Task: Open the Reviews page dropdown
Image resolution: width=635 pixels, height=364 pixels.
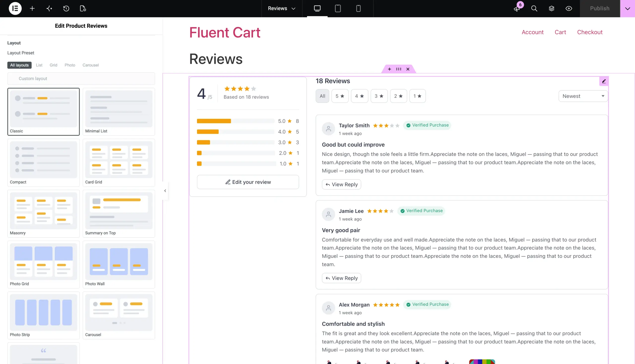Action: [282, 8]
